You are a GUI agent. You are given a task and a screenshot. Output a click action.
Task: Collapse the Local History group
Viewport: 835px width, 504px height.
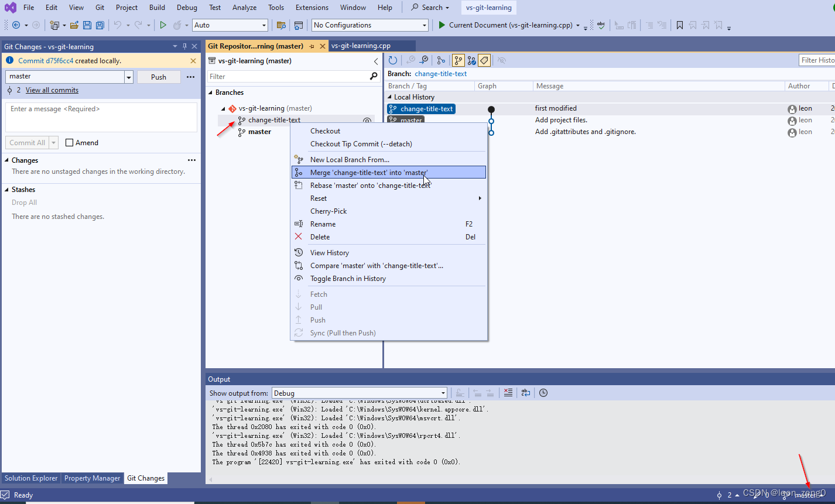click(389, 97)
